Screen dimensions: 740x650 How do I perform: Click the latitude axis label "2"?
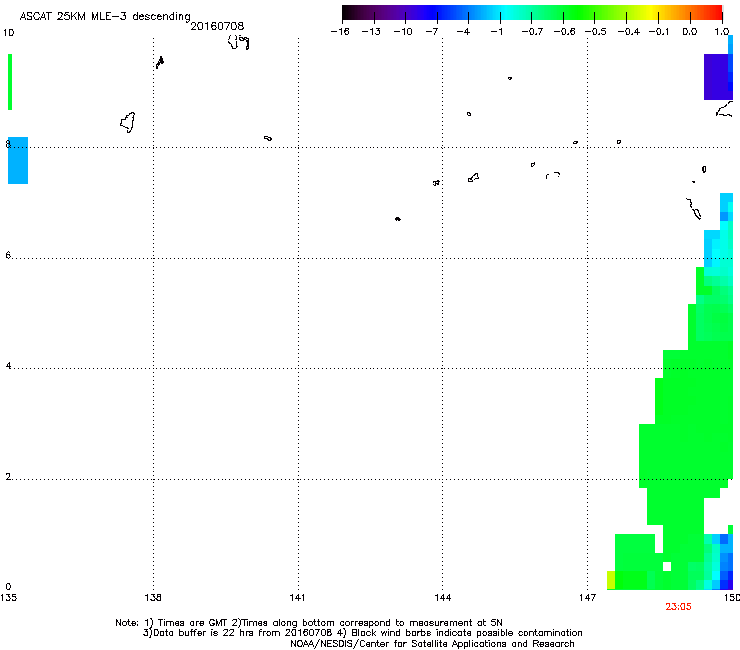[x=8, y=476]
